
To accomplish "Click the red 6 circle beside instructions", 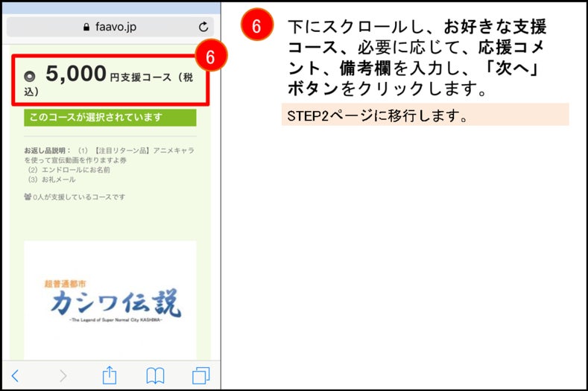I will [257, 25].
